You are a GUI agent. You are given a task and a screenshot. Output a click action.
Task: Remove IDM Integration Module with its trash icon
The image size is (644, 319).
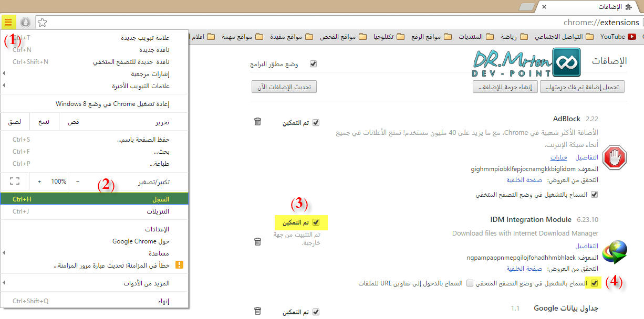257,241
